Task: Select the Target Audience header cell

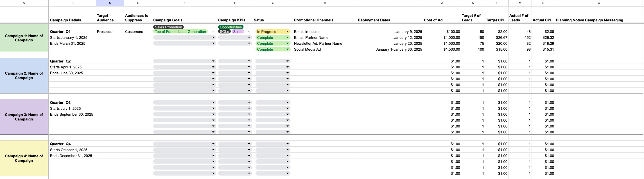Action: 110,18
